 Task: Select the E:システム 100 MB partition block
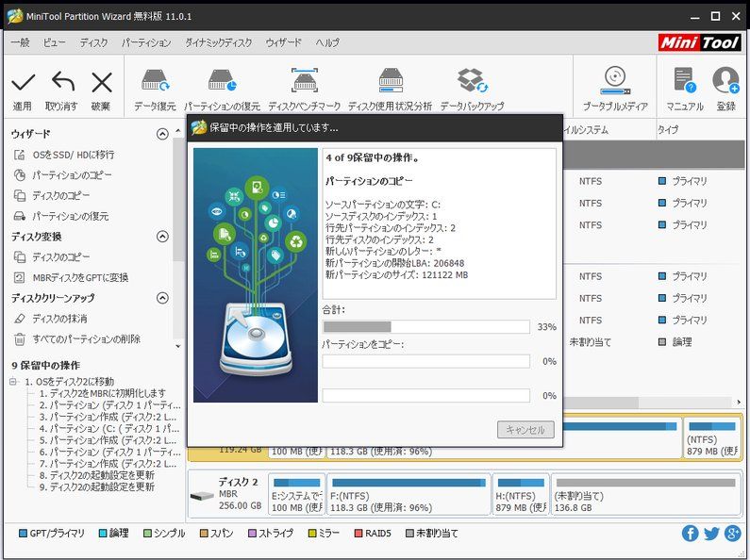(296, 495)
